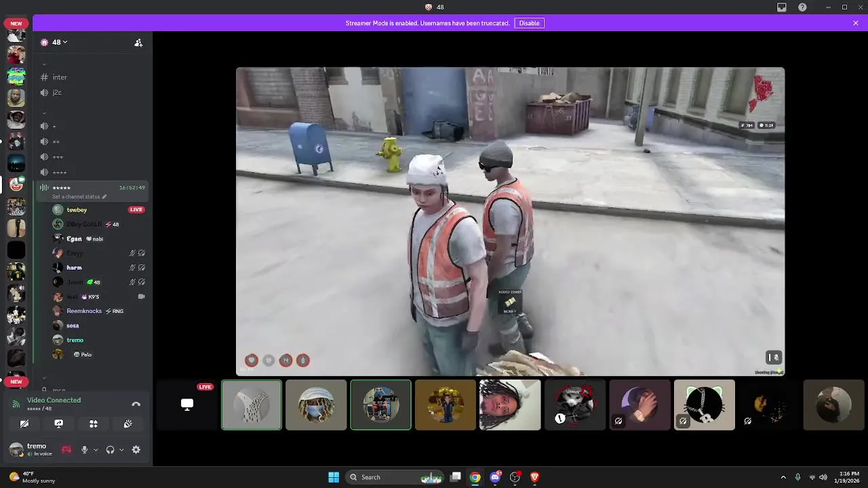Open the weather widget showing 40°F
The image size is (868, 488).
pos(31,477)
